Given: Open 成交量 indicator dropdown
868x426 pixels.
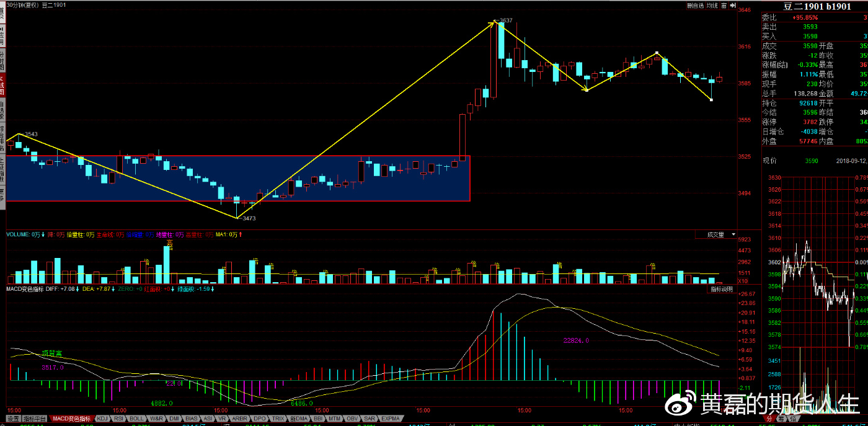Looking at the screenshot, I should click(x=716, y=235).
